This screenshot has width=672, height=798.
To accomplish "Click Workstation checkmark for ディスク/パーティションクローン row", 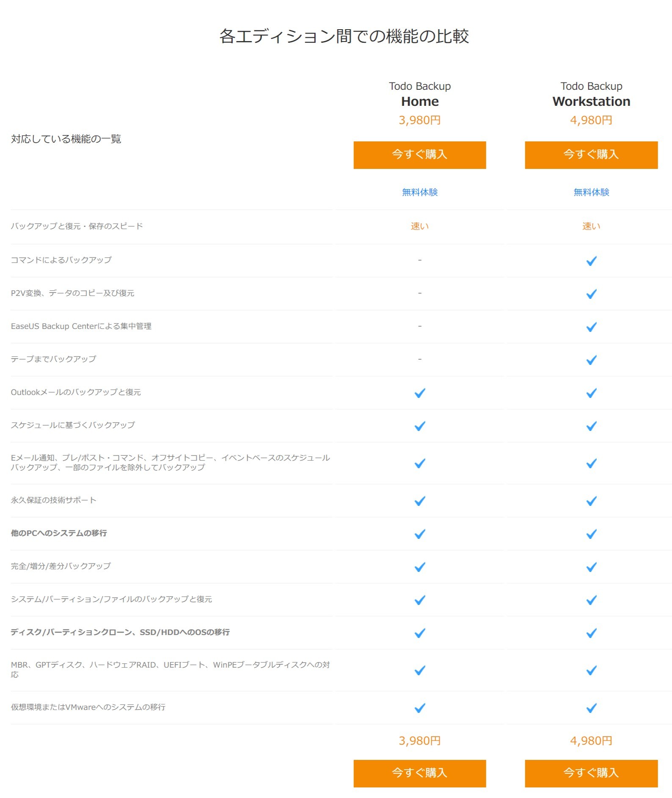I will click(x=591, y=633).
